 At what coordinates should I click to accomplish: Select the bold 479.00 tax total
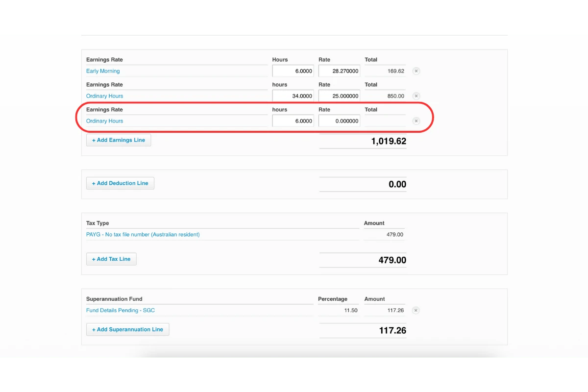click(392, 260)
